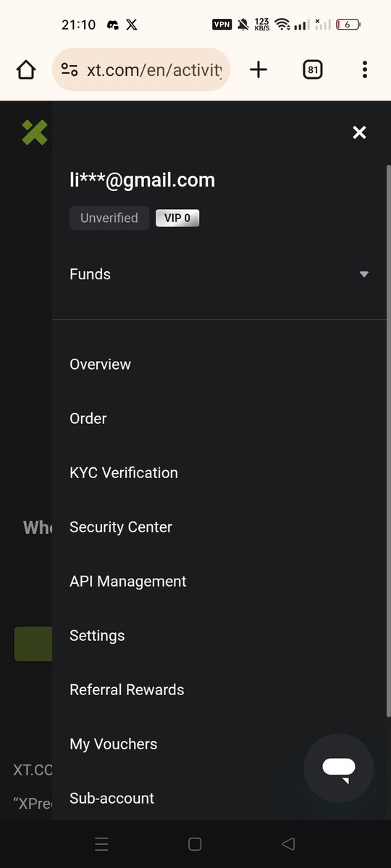The width and height of the screenshot is (391, 868).
Task: Tap the XT logo in the header
Action: [x=35, y=132]
